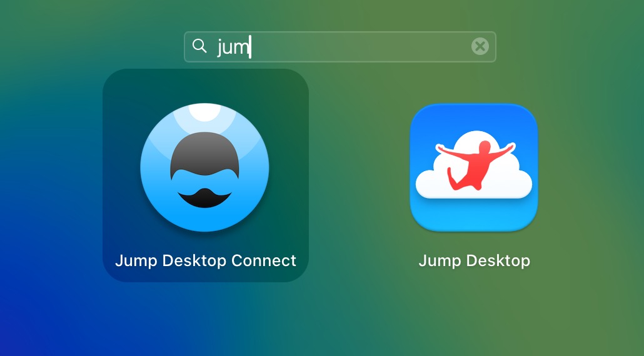Viewport: 644px width, 356px height.
Task: Clear the search with the X button
Action: pos(480,46)
